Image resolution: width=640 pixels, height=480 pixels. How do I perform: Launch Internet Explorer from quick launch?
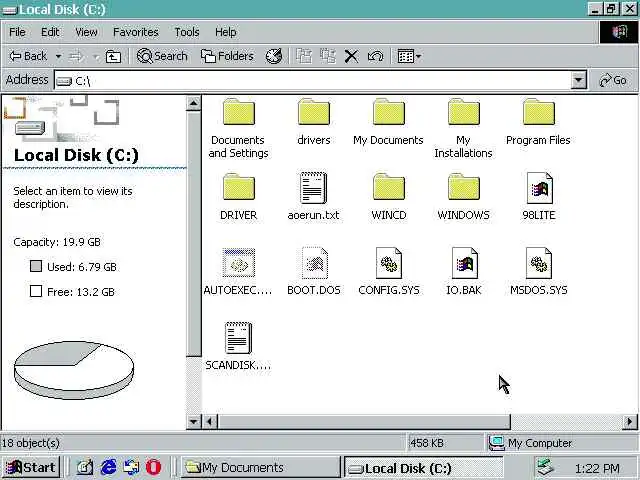click(x=108, y=467)
